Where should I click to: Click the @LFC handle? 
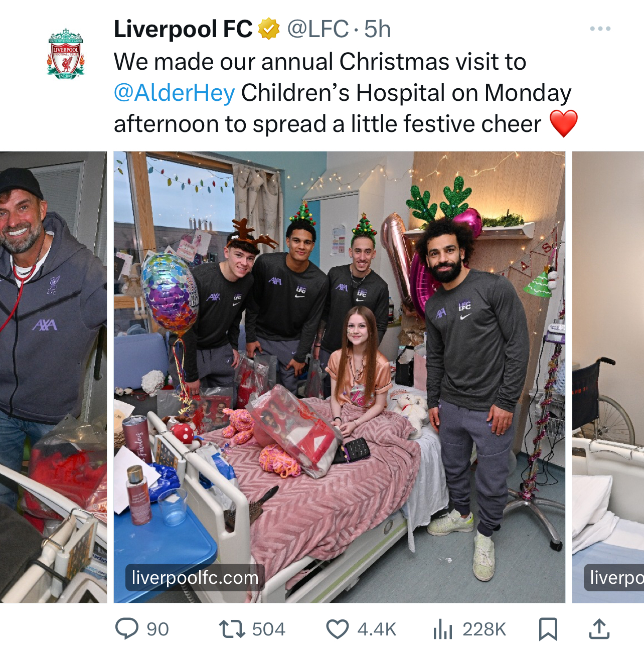[317, 29]
